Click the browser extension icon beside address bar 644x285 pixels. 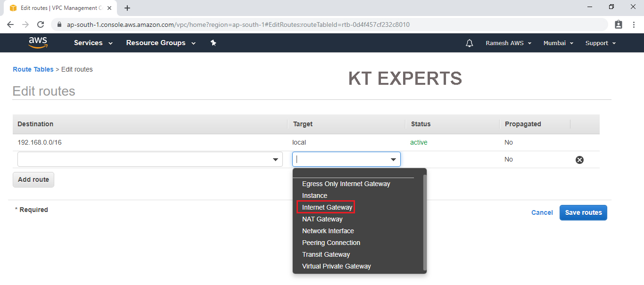[x=619, y=24]
